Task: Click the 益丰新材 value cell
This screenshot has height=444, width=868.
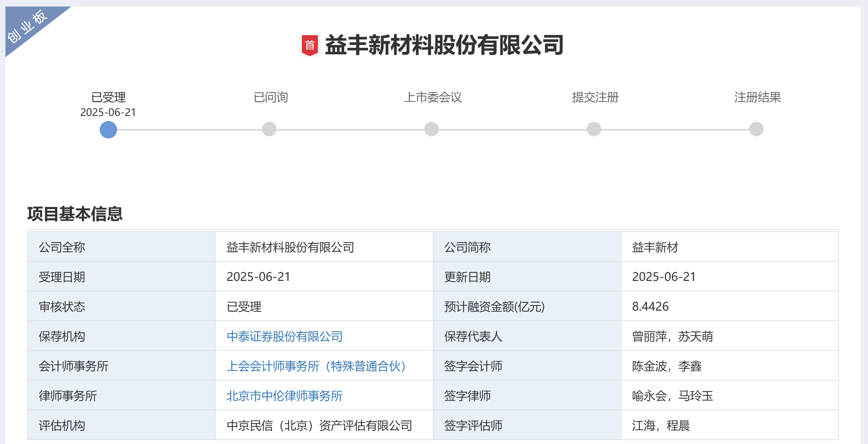Action: tap(730, 247)
